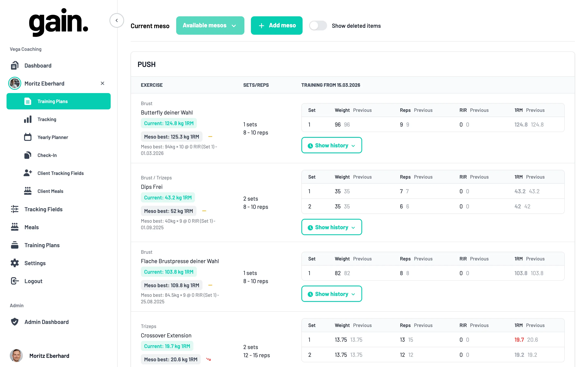Click the Admin Dashboard shield icon
The image size is (588, 367).
(14, 322)
